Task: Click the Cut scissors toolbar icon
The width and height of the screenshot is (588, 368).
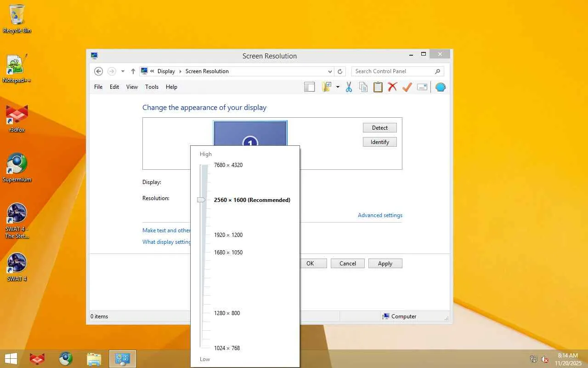Action: point(349,87)
